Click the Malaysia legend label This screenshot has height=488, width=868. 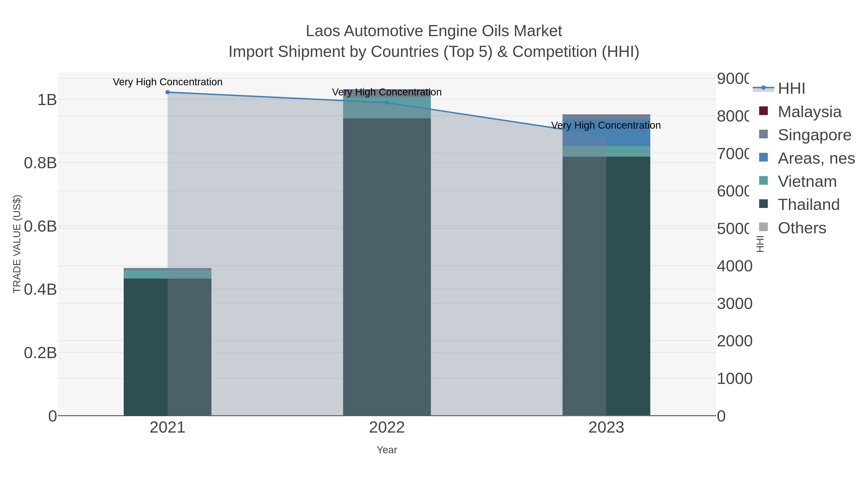click(809, 112)
